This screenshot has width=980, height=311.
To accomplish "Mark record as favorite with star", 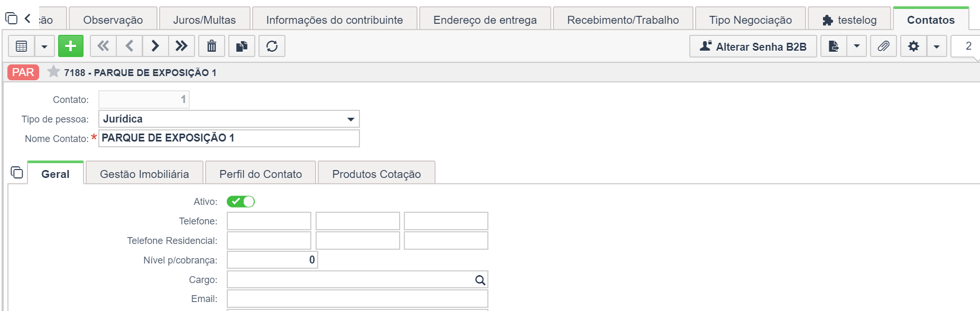I will point(53,72).
